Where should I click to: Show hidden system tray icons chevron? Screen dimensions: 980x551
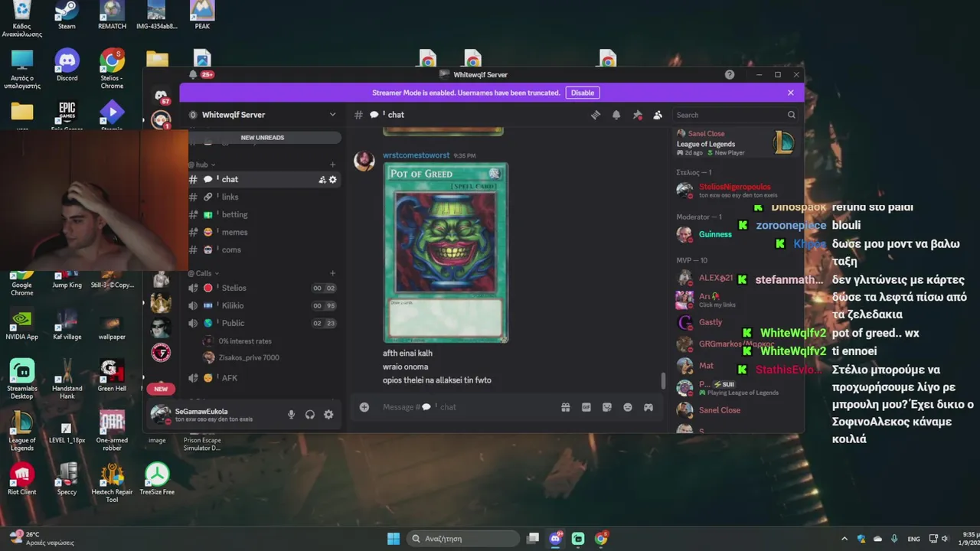click(844, 539)
